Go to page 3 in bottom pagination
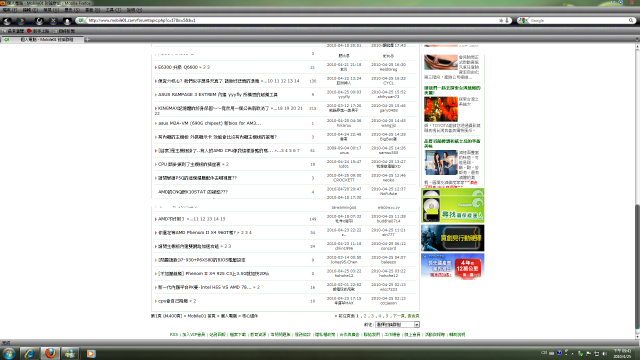 click(372, 316)
